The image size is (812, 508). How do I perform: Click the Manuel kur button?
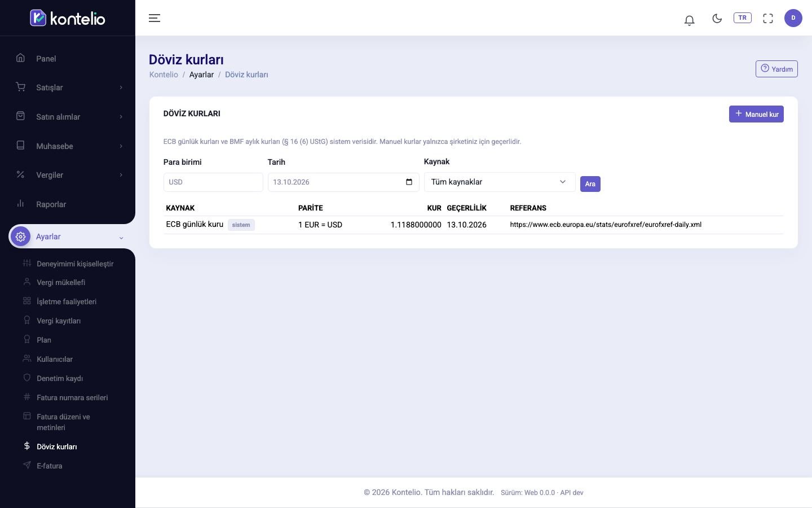point(756,114)
